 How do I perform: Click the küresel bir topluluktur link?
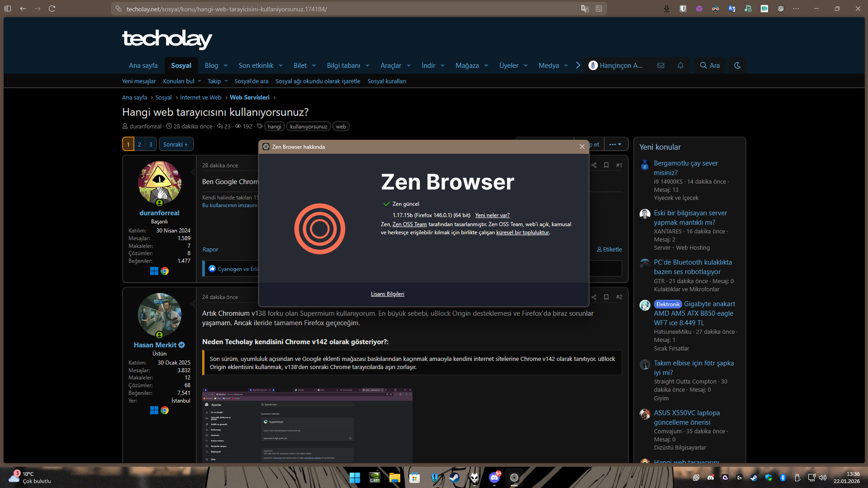(522, 232)
